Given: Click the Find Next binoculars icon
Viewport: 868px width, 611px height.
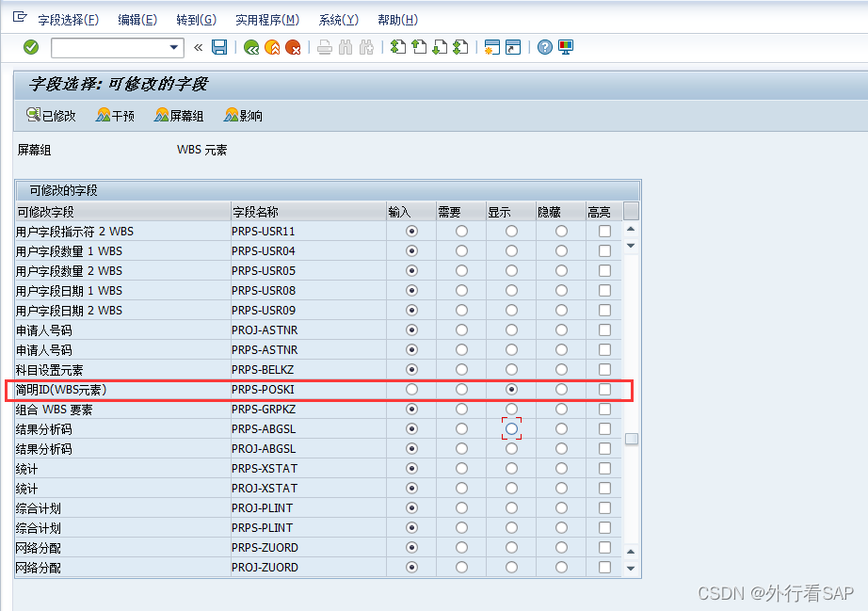Looking at the screenshot, I should (366, 48).
